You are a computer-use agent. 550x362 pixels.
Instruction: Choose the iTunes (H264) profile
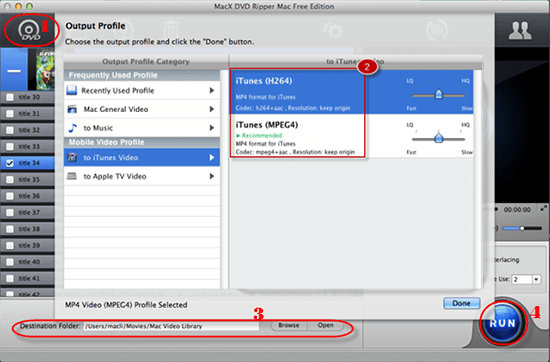[351, 92]
